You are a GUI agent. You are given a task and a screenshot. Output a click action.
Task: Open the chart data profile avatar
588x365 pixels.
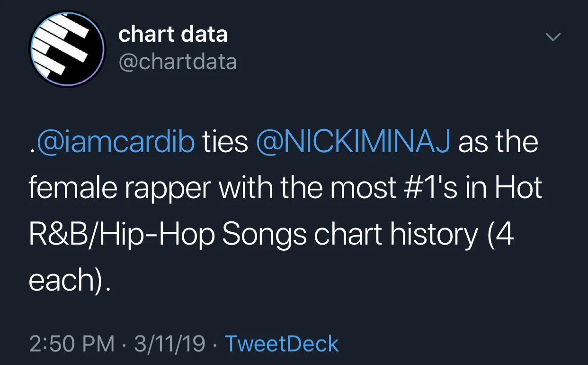(x=67, y=48)
